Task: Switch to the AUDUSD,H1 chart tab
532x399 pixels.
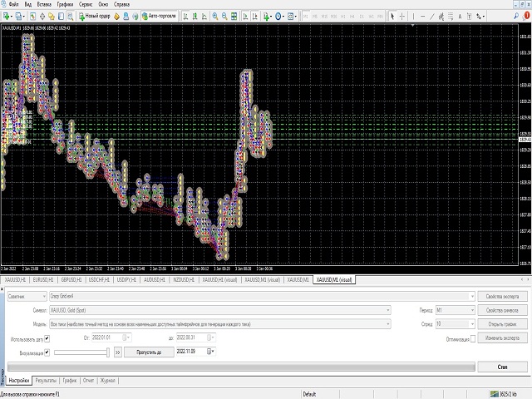Action: [155, 279]
